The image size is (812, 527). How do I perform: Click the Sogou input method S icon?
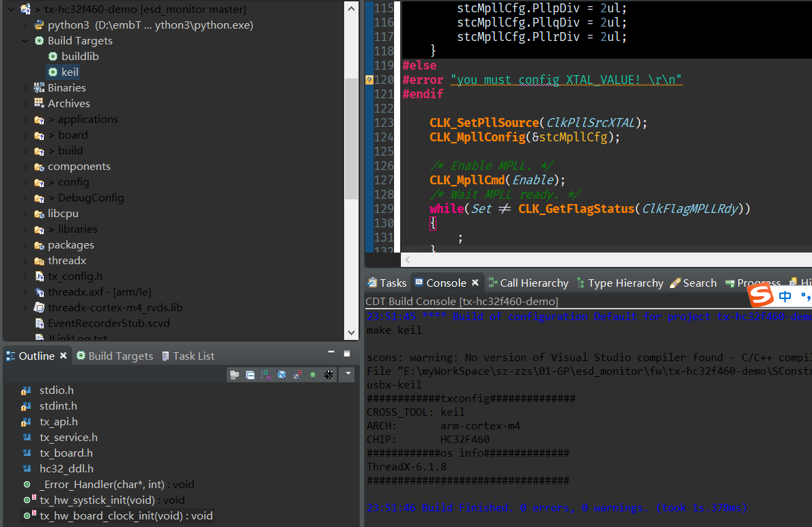(761, 296)
